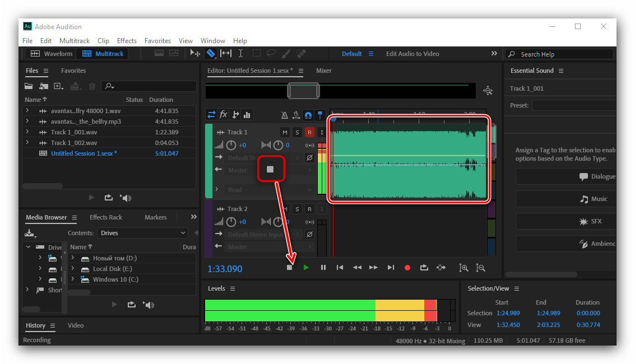Screen dimensions: 635x364
Task: Mute Track 1
Action: point(285,132)
